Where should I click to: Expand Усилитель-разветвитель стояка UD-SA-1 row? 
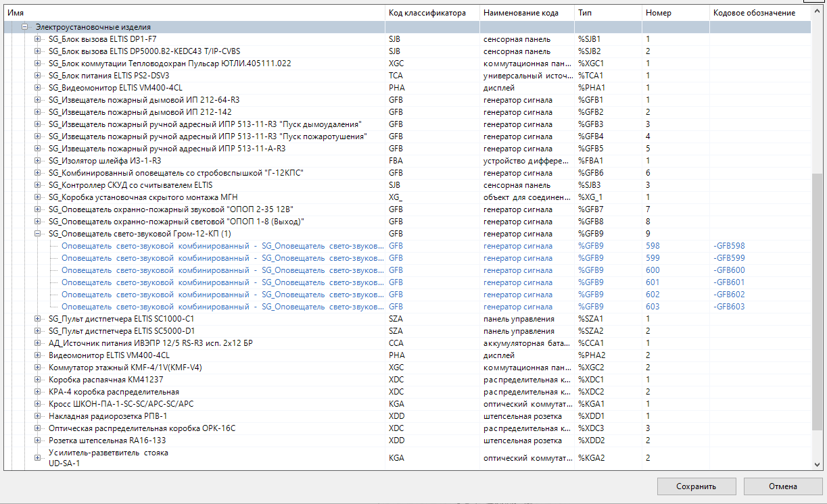tap(37, 458)
